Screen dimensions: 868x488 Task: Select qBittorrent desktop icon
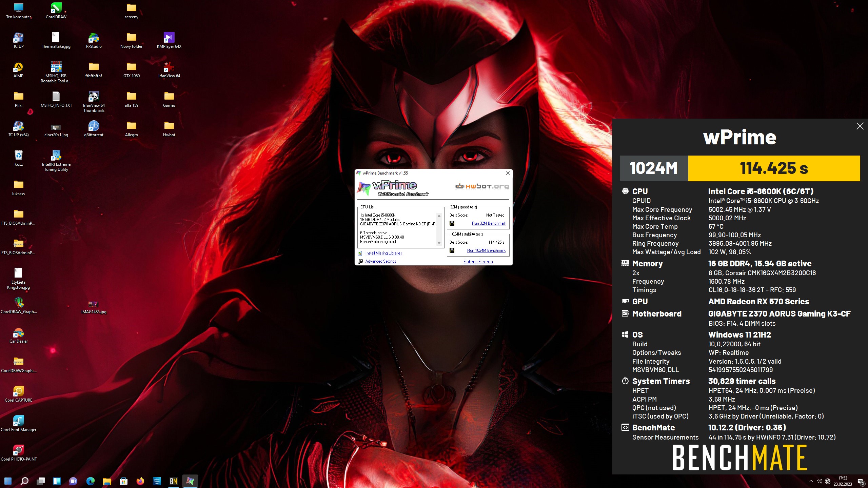[x=94, y=129]
